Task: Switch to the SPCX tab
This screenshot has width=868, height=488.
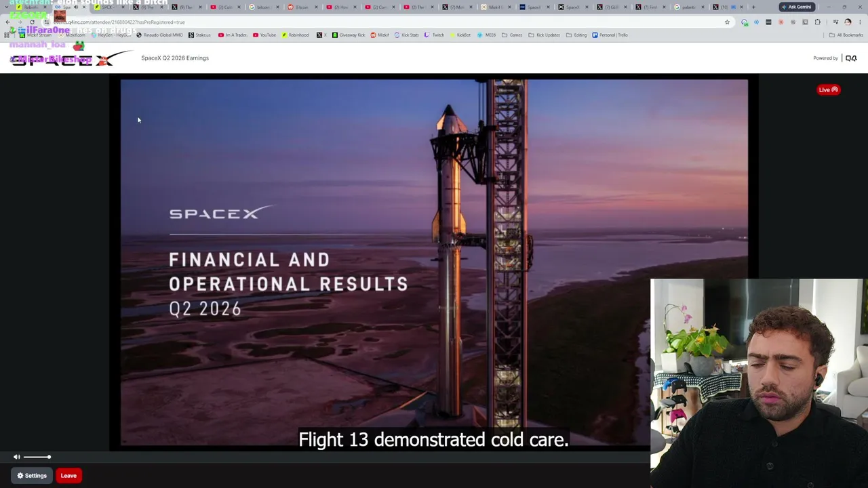Action: pyautogui.click(x=108, y=7)
